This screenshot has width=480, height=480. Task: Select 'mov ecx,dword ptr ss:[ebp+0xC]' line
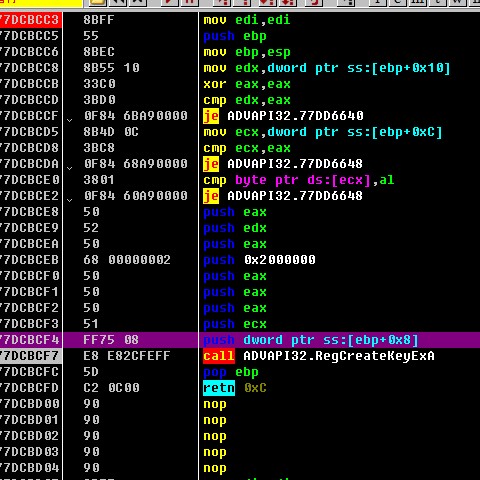[x=323, y=132]
